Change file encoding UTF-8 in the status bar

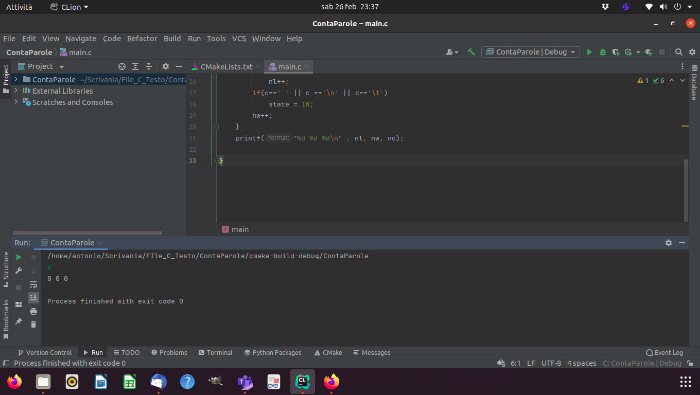551,363
